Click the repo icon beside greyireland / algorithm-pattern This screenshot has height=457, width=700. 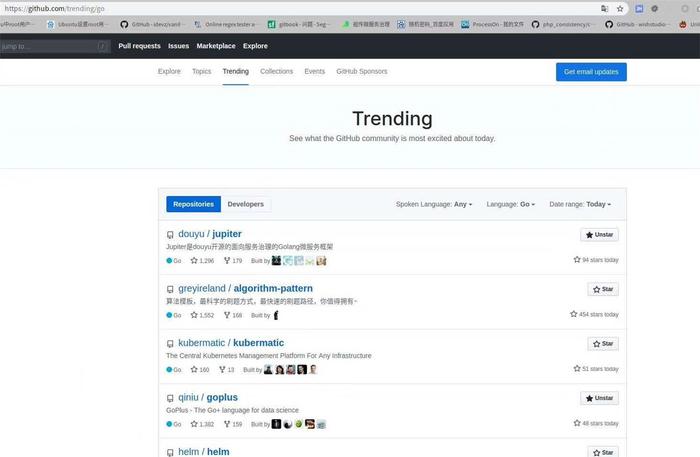(170, 289)
